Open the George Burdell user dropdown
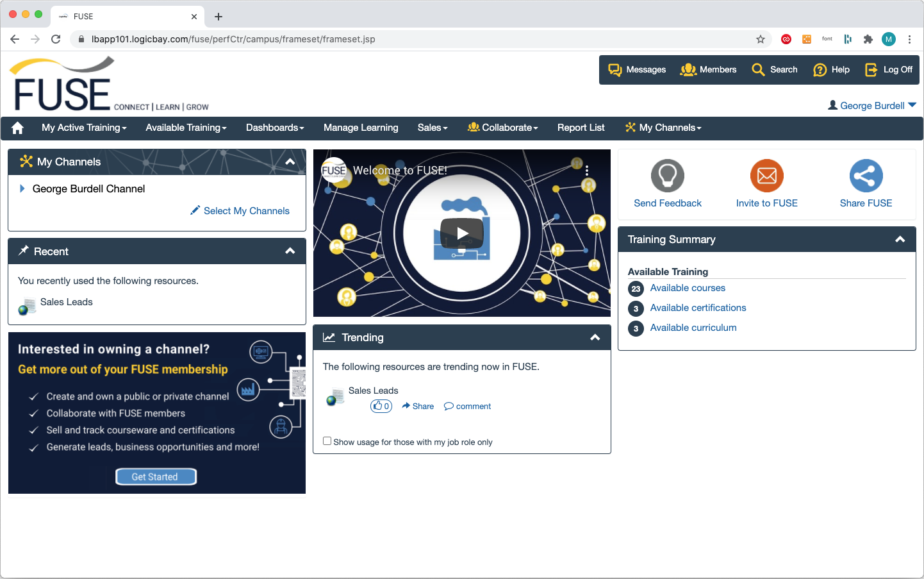Viewport: 924px width, 579px height. click(872, 106)
